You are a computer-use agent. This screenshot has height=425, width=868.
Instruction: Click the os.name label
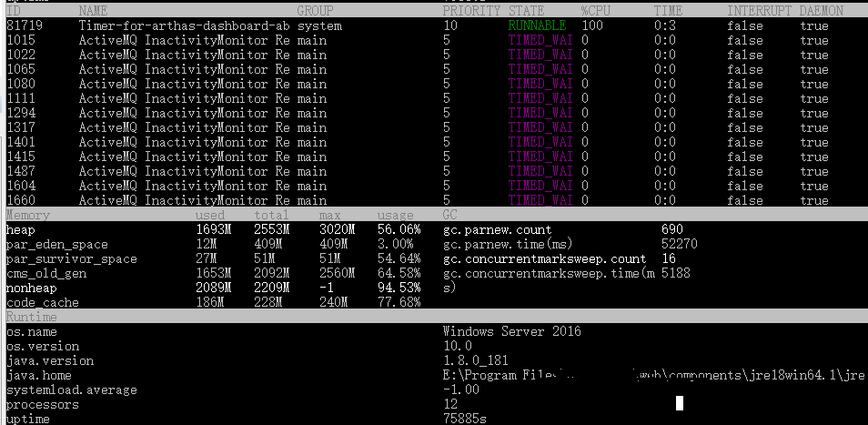(x=32, y=332)
